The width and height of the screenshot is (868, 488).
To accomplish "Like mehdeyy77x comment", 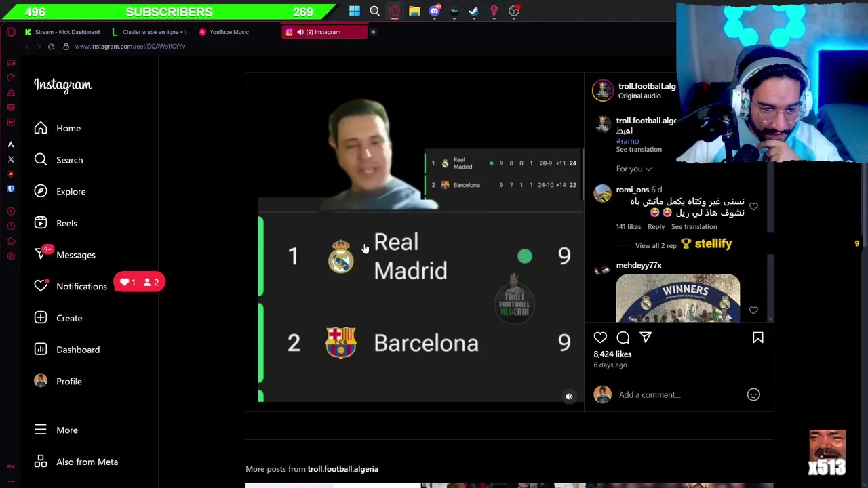I will [x=753, y=310].
